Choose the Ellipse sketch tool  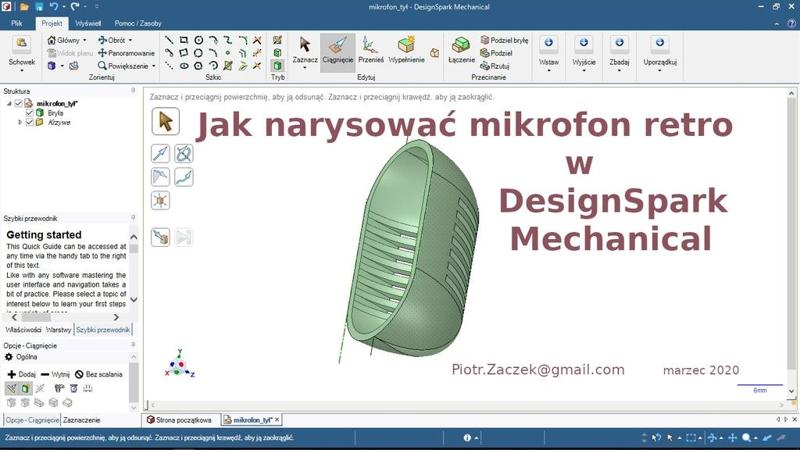pos(184,66)
